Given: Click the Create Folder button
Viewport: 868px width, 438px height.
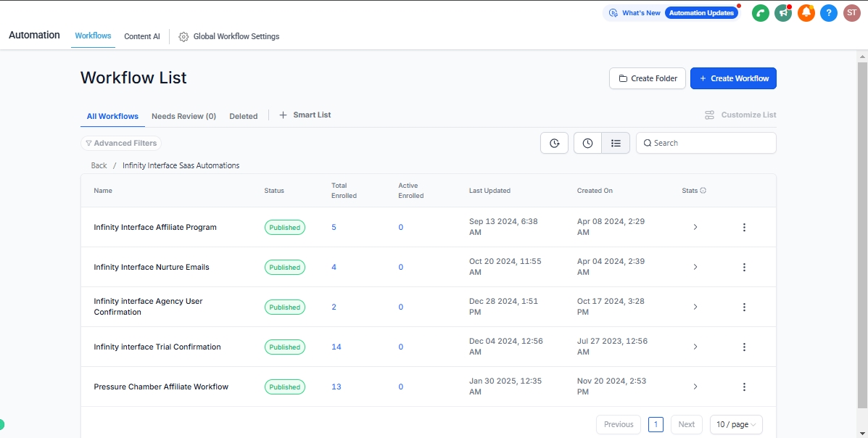Looking at the screenshot, I should pyautogui.click(x=647, y=78).
